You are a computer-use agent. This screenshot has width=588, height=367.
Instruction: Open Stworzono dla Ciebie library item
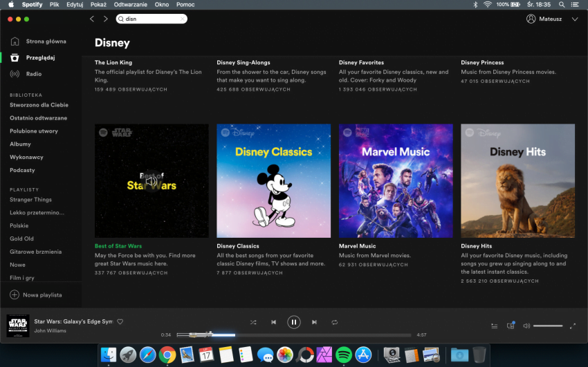pos(39,105)
